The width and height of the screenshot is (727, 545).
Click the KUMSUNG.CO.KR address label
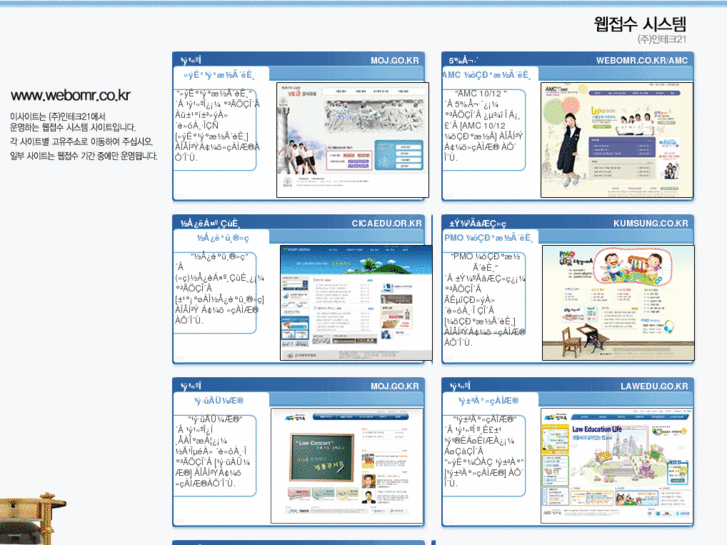[650, 223]
